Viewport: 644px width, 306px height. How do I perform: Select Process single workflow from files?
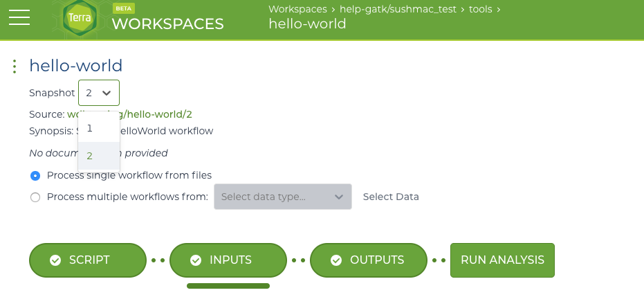click(35, 176)
